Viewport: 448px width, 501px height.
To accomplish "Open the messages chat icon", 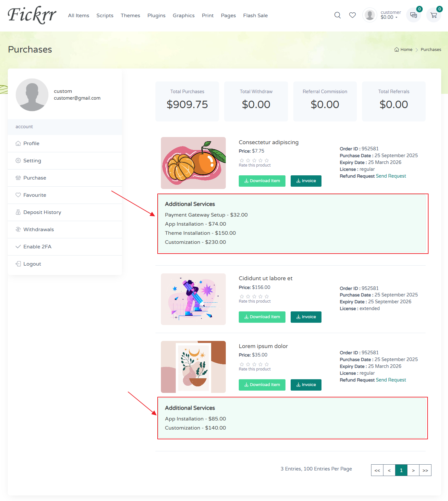I will coord(413,15).
